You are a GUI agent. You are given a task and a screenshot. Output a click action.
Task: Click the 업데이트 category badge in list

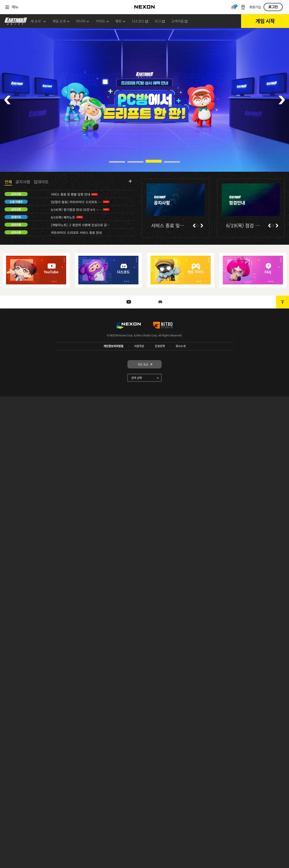click(x=16, y=217)
